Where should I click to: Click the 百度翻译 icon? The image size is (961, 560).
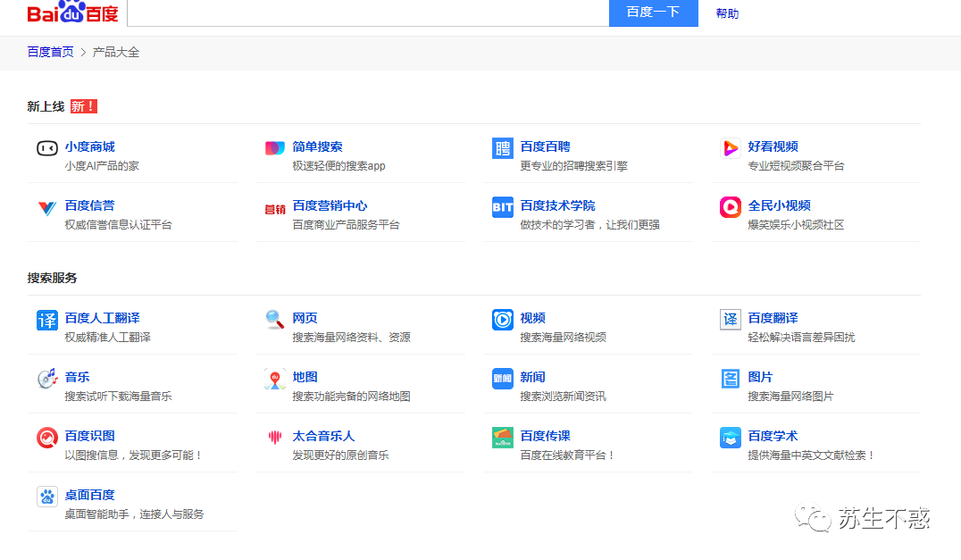(x=730, y=320)
